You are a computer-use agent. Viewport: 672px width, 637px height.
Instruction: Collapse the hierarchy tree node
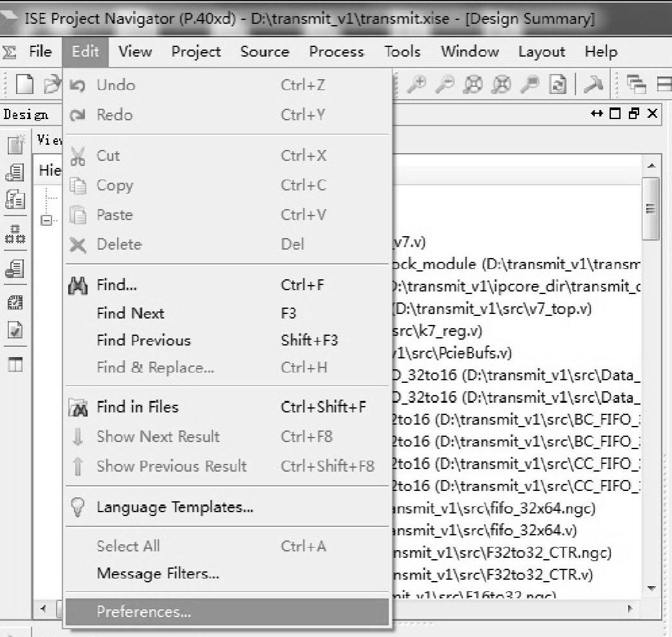tap(46, 221)
